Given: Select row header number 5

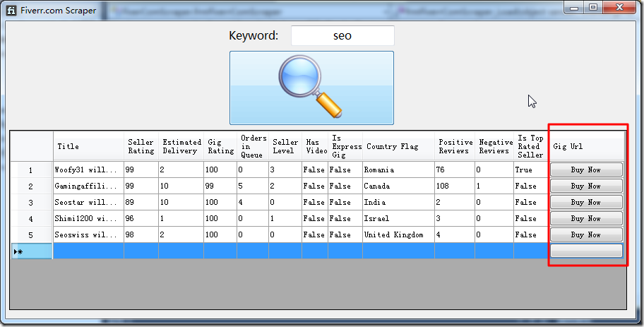Looking at the screenshot, I should pos(31,234).
